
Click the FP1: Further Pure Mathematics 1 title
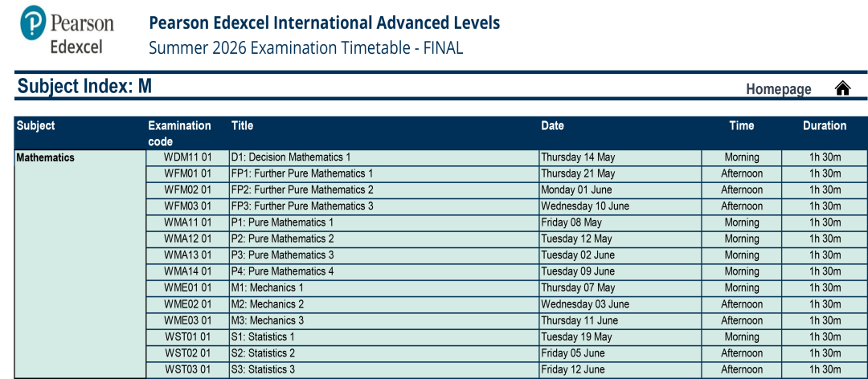(301, 173)
